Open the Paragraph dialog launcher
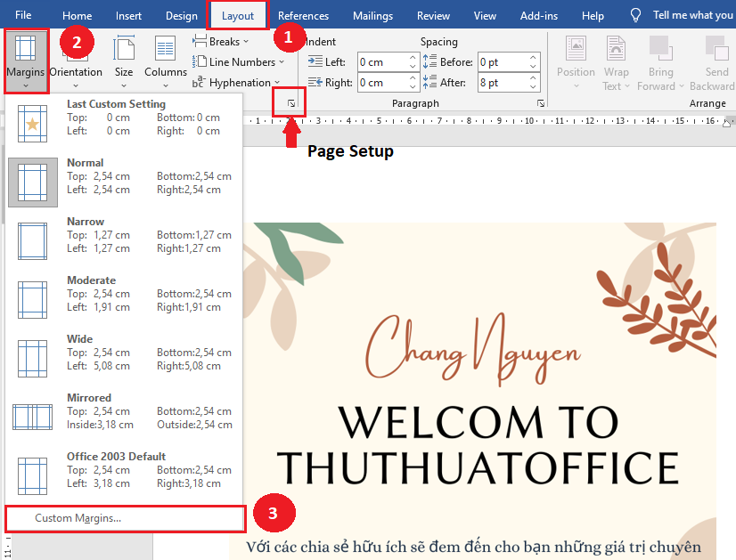 click(539, 103)
